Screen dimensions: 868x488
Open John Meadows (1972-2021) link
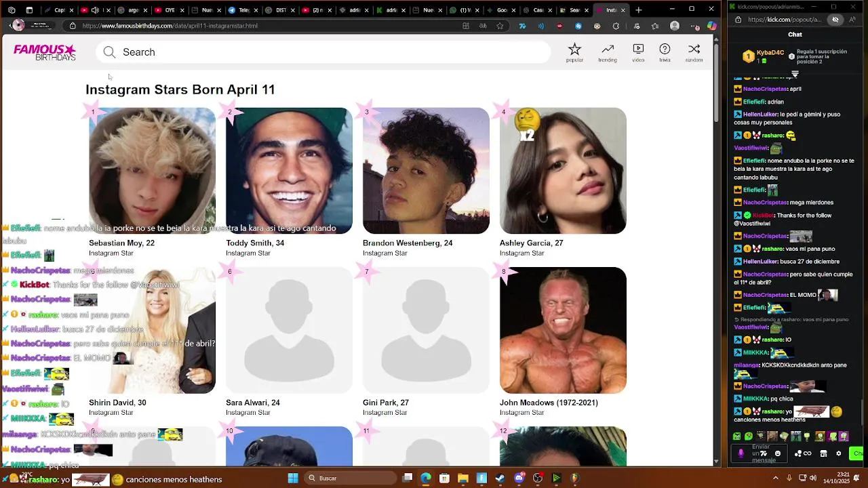tap(549, 403)
